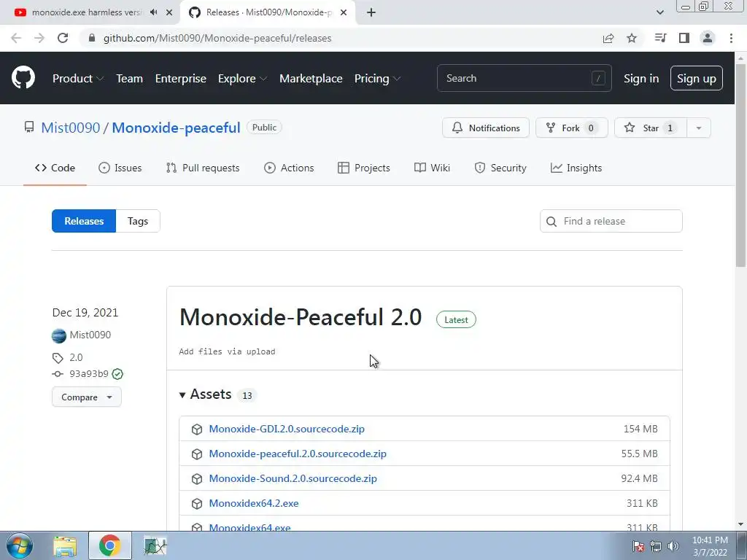This screenshot has height=560, width=747.
Task: Click the browser forward arrow
Action: [39, 38]
